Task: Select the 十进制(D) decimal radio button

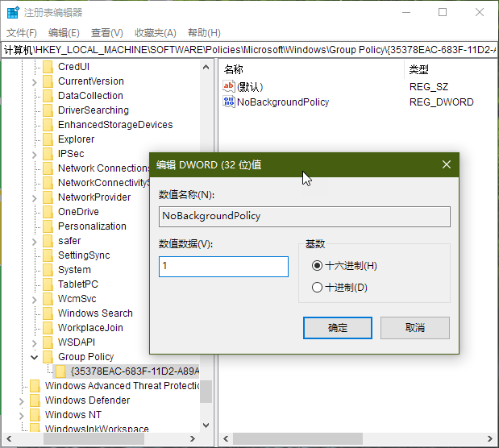Action: tap(317, 288)
